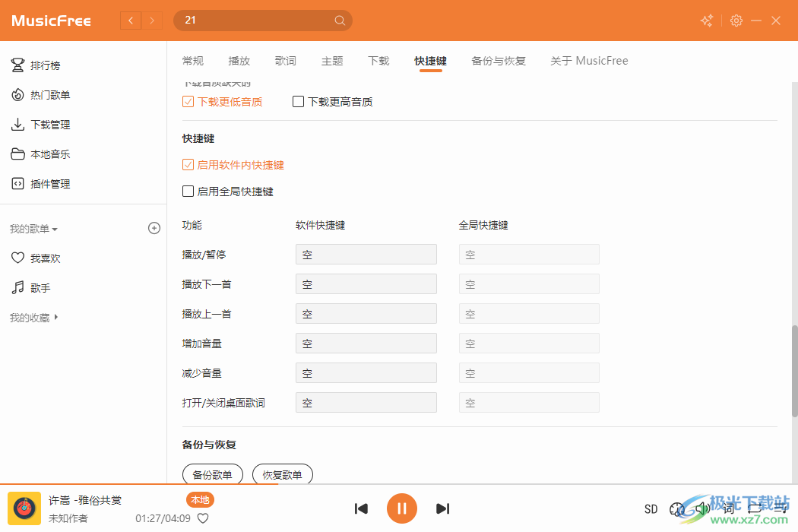Open 我喜欢 favorites playlist
Screen dimensions: 798x532
[36, 258]
